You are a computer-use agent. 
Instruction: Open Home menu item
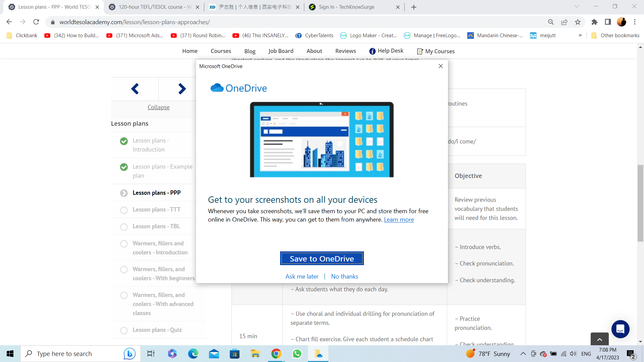[190, 51]
